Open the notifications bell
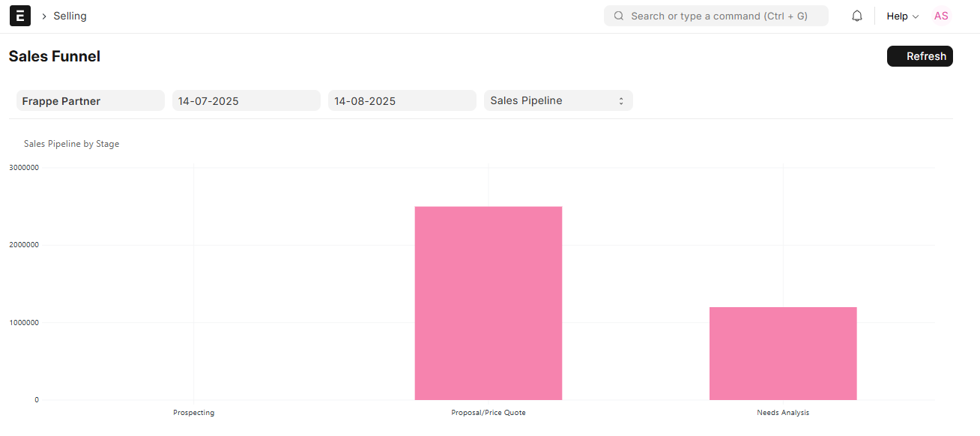Screen dimensions: 980x436 pos(857,16)
